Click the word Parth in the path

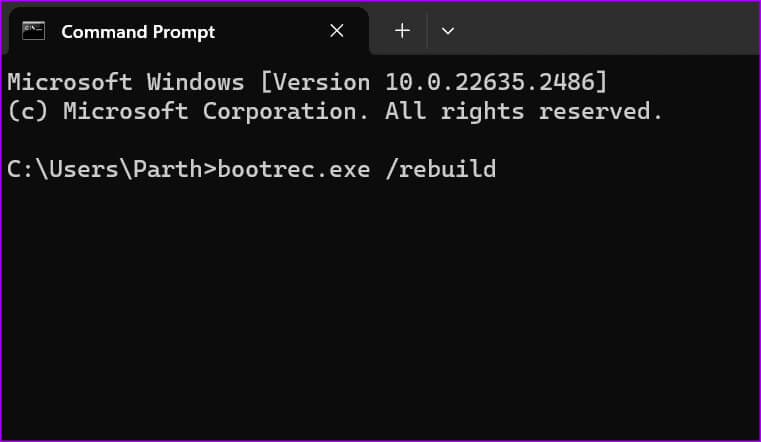(167, 169)
